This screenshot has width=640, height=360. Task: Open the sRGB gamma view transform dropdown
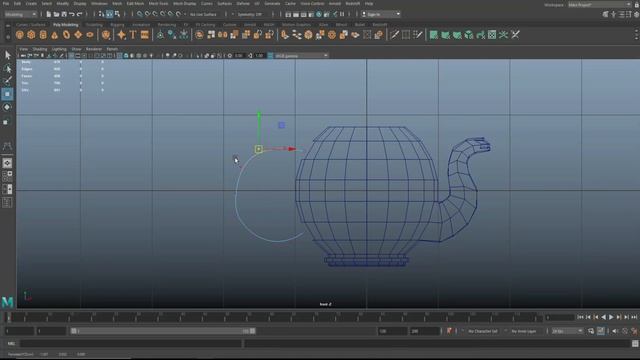[x=301, y=56]
